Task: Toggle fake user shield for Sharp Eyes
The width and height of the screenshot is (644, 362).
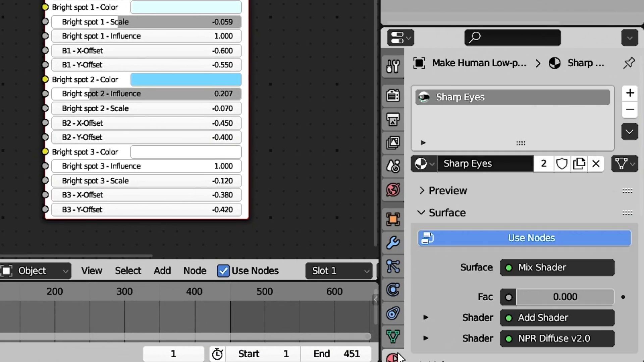Action: tap(562, 164)
